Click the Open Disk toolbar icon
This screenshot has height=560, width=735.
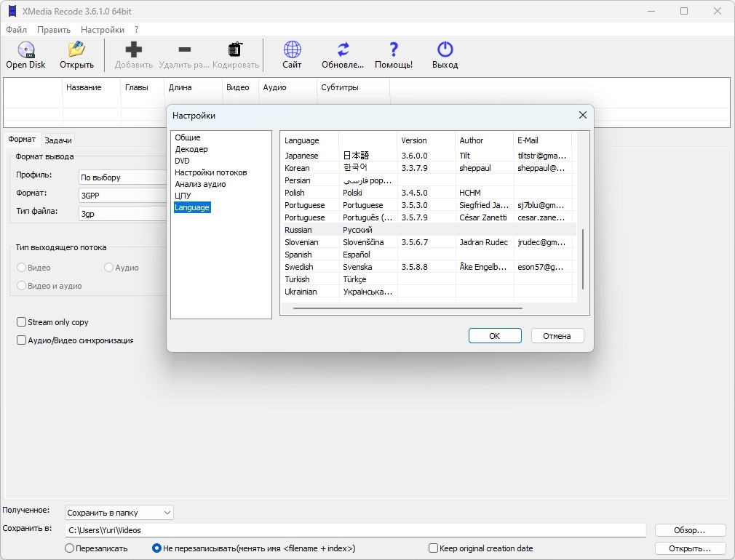click(25, 50)
